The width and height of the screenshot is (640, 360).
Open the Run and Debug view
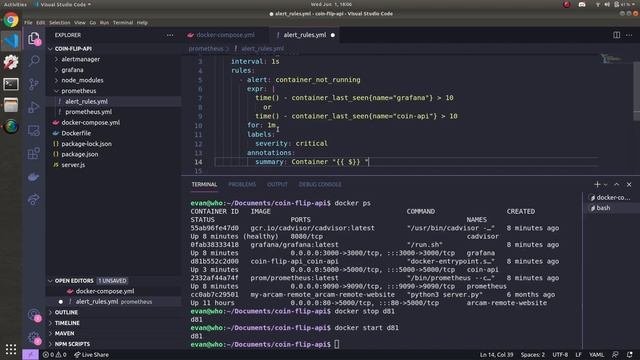(x=34, y=107)
